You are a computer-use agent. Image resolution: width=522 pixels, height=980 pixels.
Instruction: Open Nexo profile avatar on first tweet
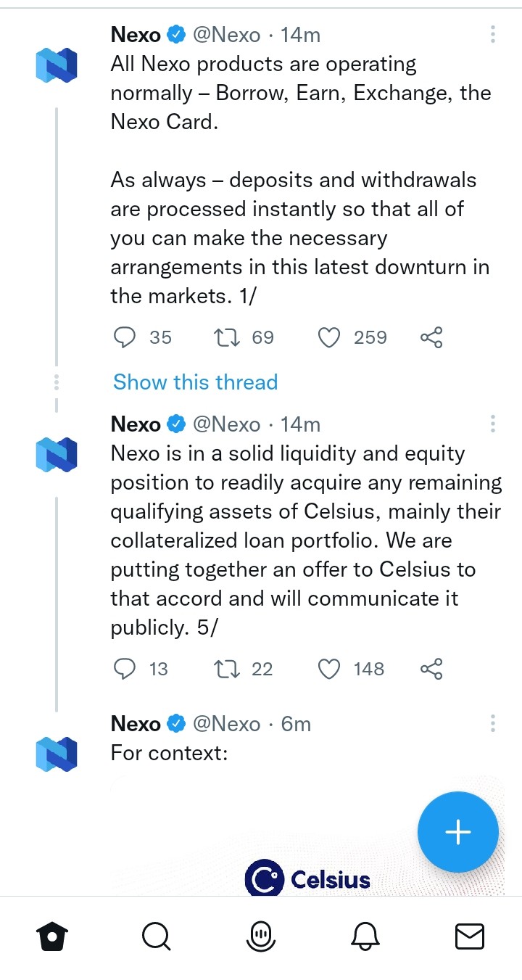pos(57,64)
